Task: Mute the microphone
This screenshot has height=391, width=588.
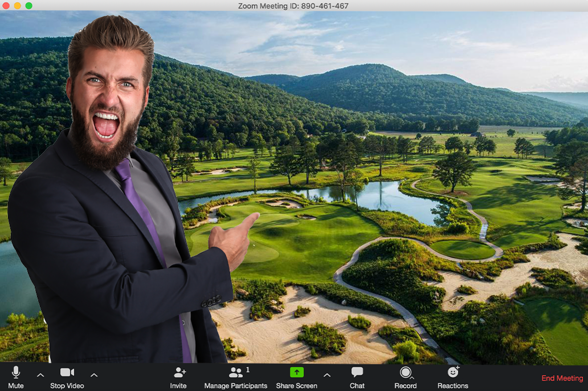Action: pyautogui.click(x=16, y=377)
